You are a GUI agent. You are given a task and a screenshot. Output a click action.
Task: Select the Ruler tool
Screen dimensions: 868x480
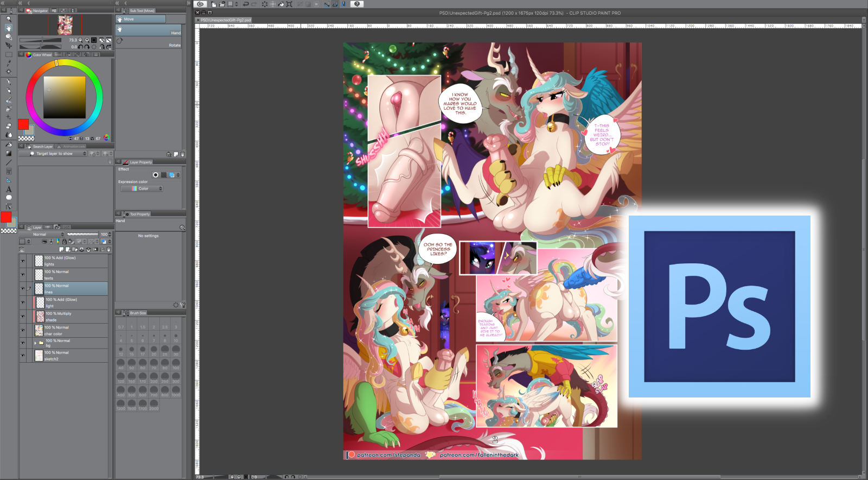pos(9,180)
